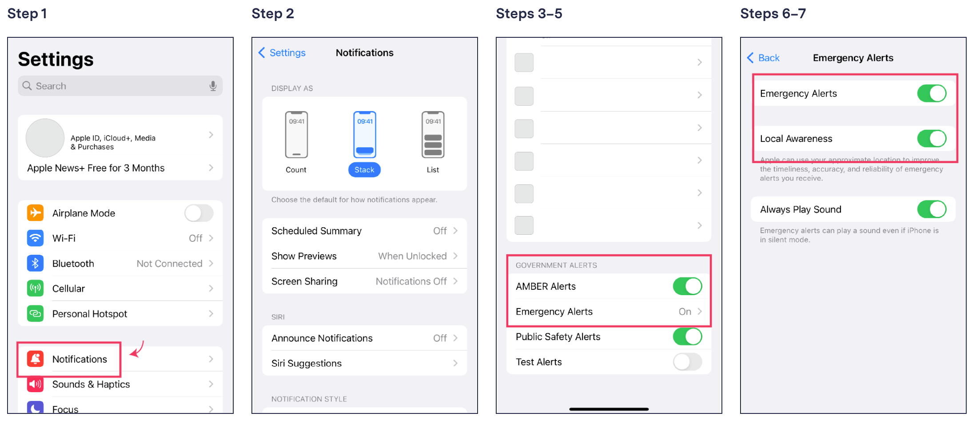This screenshot has height=425, width=980.
Task: Tap the Sounds & Haptics speaker icon
Action: (x=35, y=384)
